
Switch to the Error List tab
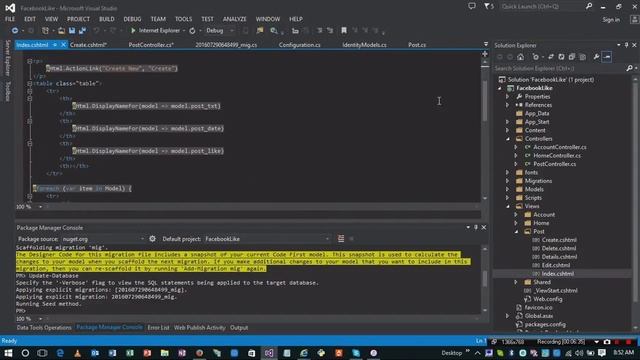[158, 327]
